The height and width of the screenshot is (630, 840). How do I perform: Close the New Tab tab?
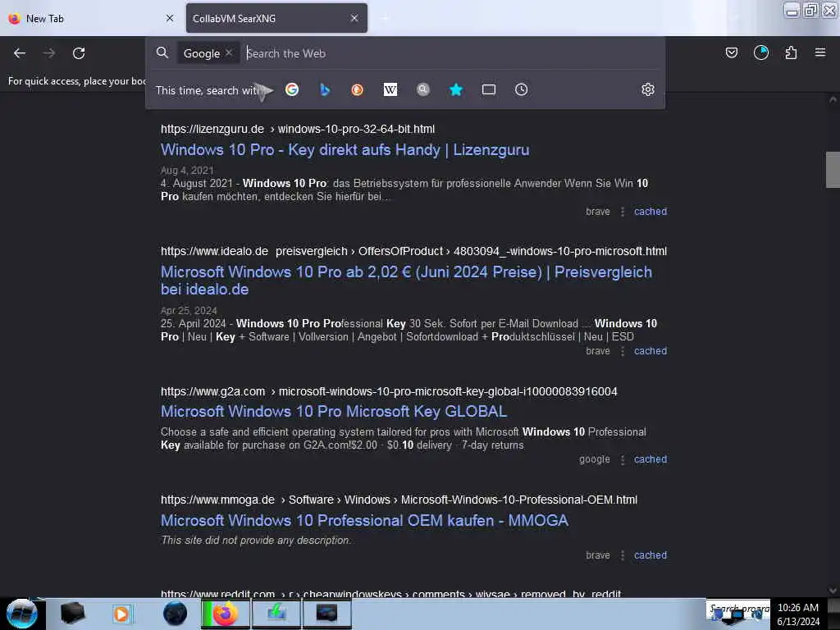(x=170, y=18)
